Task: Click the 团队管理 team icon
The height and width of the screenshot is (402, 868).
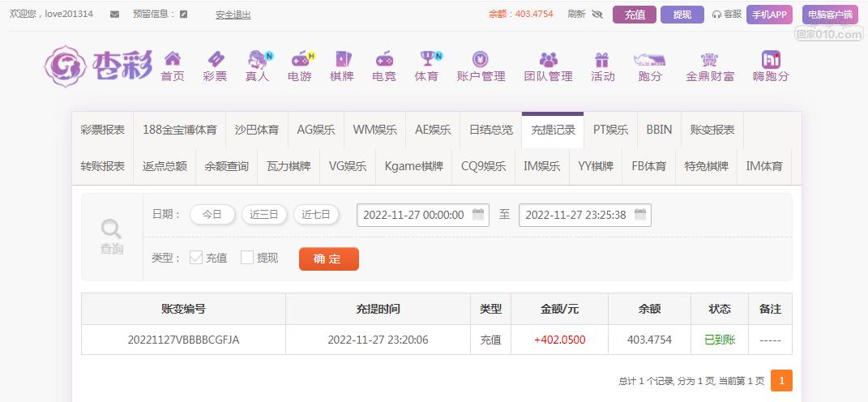Action: click(548, 59)
